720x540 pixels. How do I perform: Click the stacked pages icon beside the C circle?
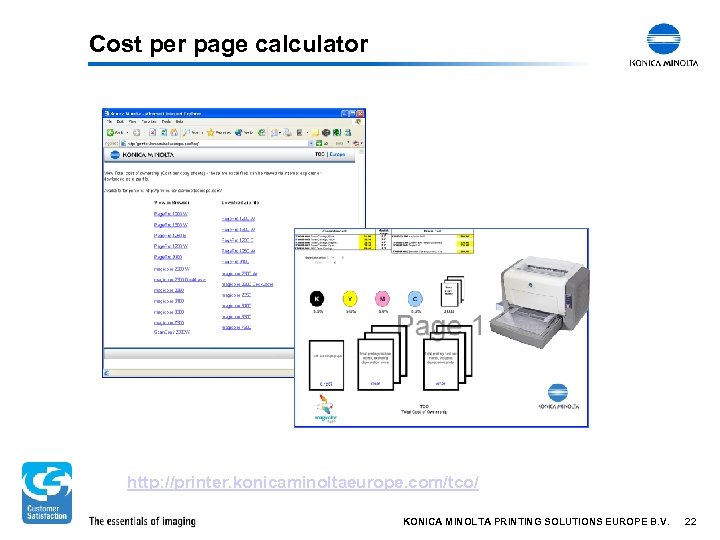point(452,291)
